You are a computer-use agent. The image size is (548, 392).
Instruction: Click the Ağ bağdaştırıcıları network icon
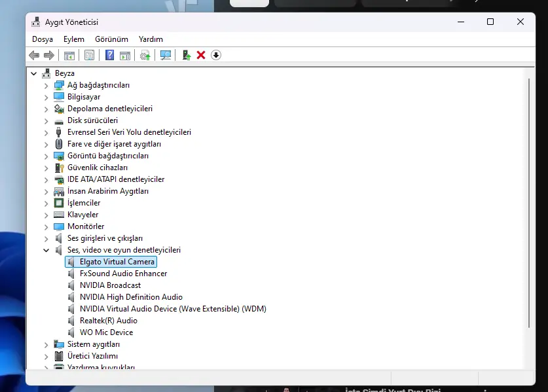click(59, 85)
